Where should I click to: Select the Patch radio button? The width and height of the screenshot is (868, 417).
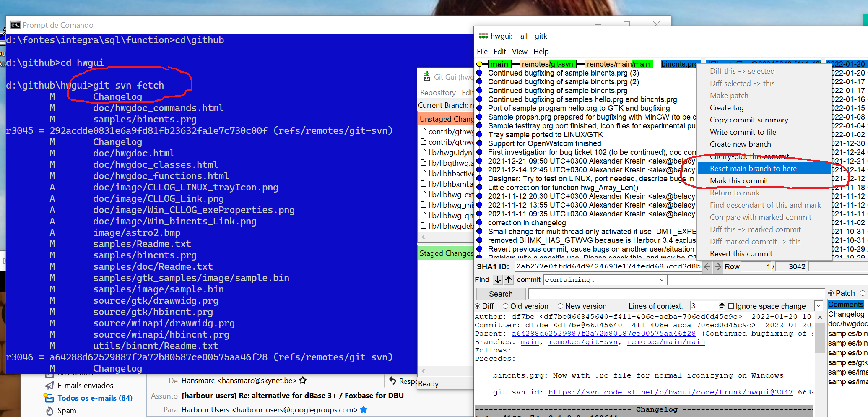[831, 293]
